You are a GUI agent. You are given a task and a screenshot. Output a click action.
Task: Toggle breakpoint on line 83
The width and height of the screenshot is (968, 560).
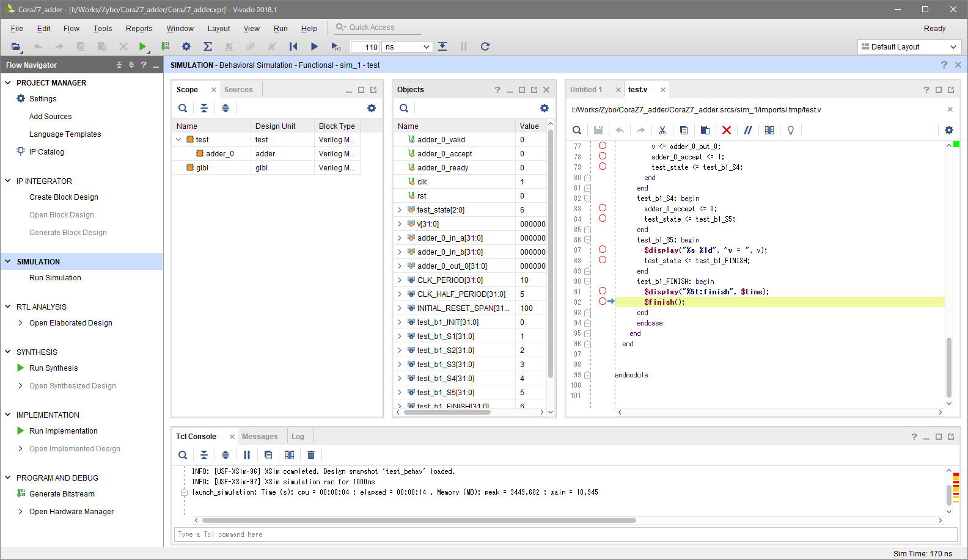click(x=603, y=208)
